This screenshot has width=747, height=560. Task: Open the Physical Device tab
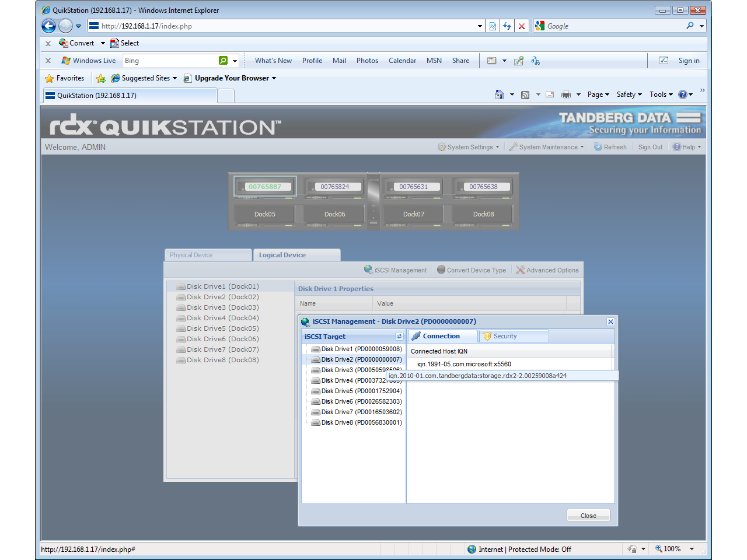(x=208, y=255)
